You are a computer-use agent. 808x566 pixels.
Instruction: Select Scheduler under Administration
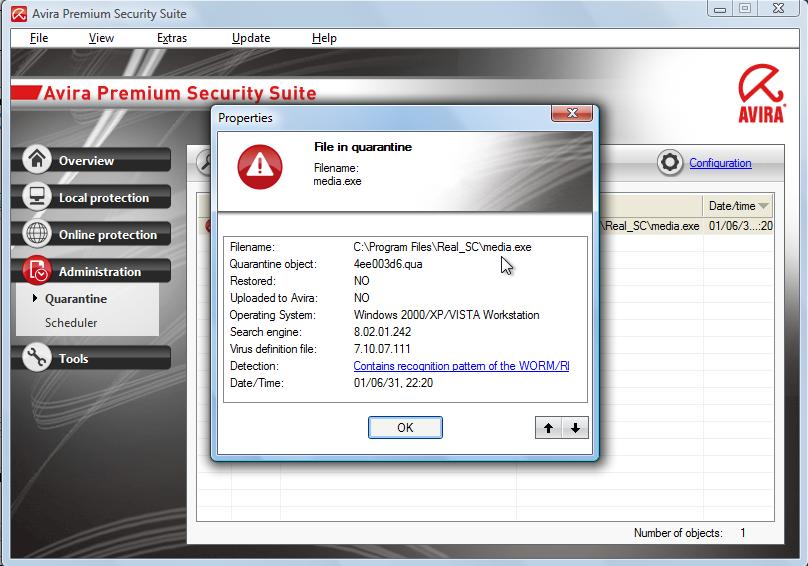point(71,323)
